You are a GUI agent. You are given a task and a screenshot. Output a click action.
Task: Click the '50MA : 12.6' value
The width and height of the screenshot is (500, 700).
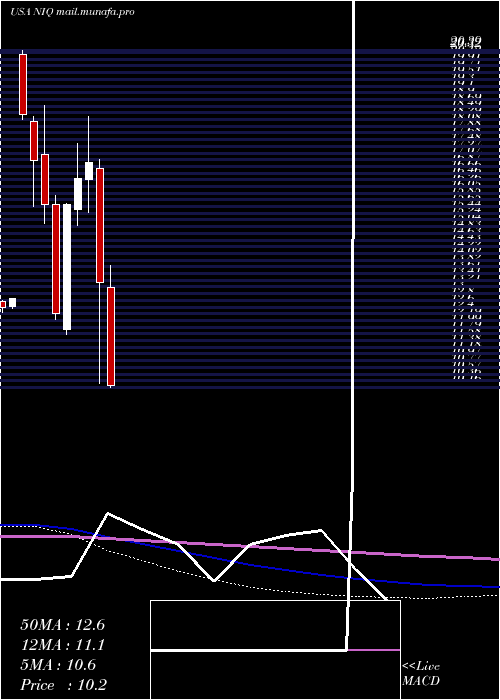62,625
